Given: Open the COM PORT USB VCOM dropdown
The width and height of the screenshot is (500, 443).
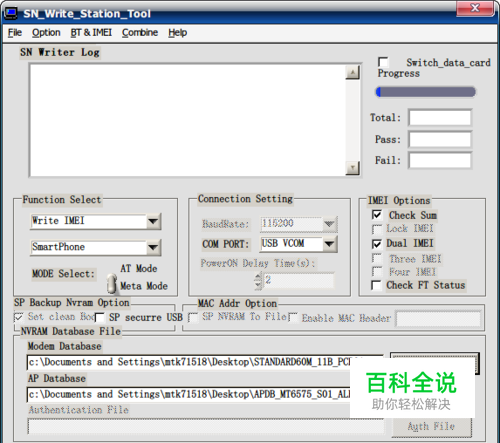Looking at the screenshot, I should coord(329,244).
